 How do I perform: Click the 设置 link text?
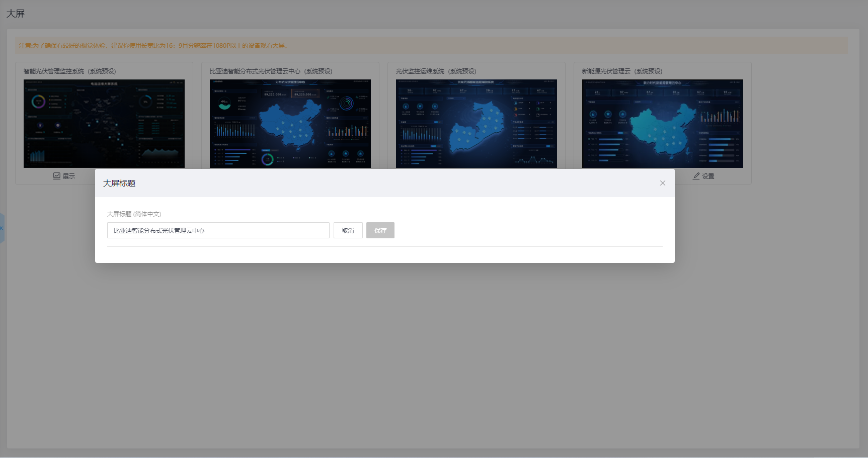(x=708, y=176)
